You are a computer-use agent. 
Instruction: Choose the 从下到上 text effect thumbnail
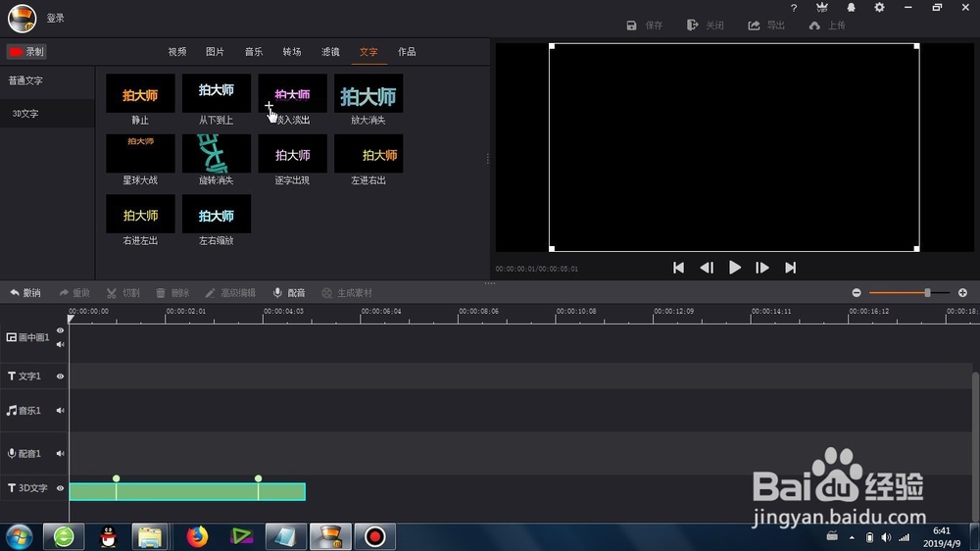(217, 94)
